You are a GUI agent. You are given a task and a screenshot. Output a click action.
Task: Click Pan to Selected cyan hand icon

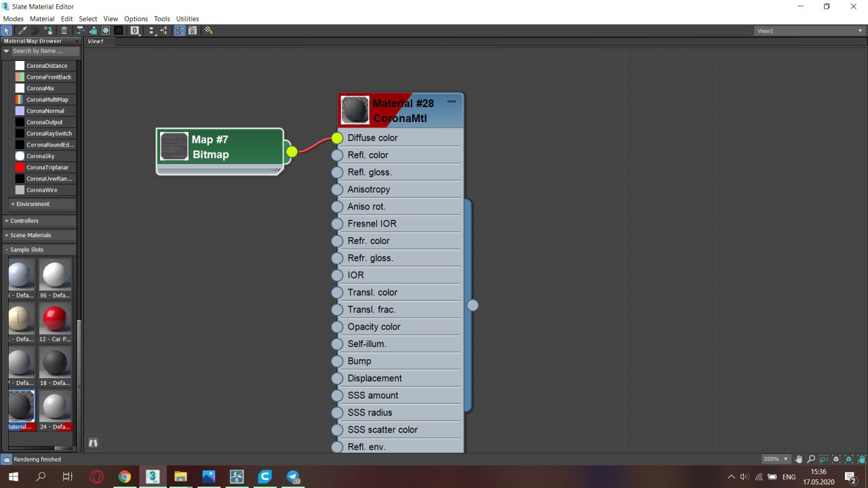(861, 459)
